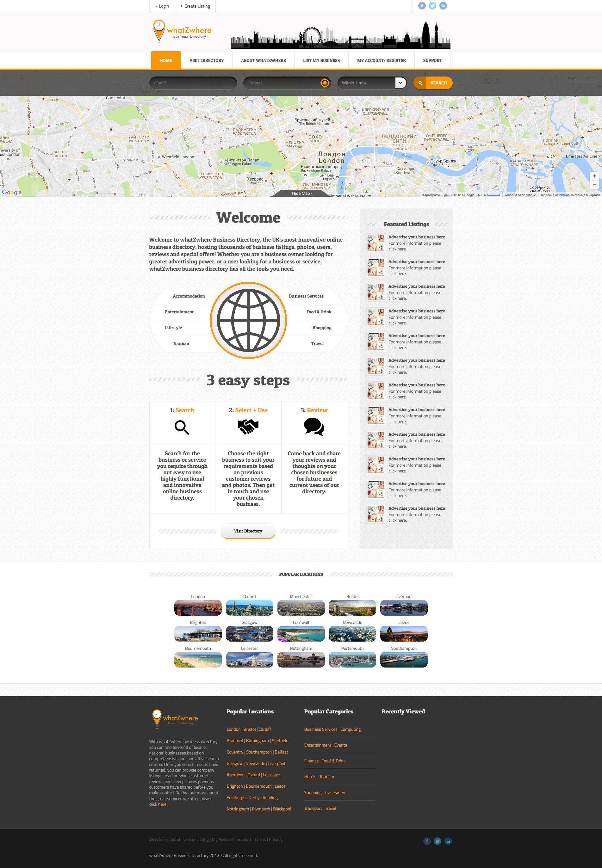
Task: Select the Lifestyle category
Action: [173, 328]
